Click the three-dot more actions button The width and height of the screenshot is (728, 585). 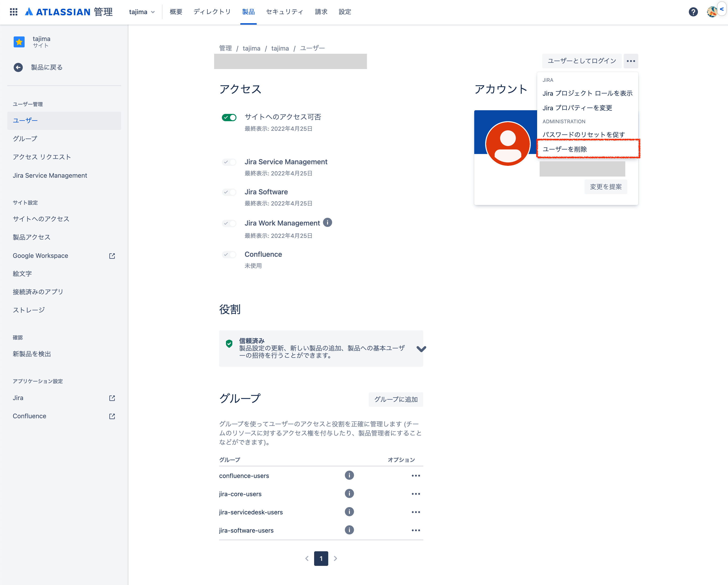(631, 61)
